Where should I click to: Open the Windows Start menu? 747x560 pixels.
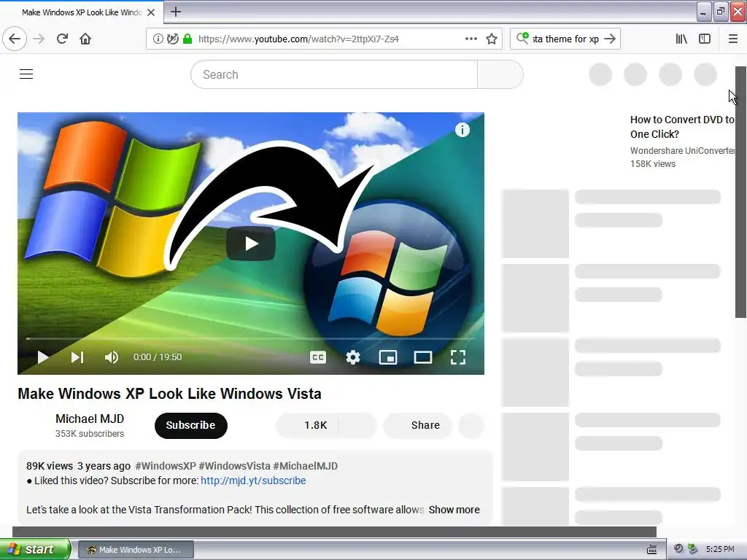pos(35,549)
